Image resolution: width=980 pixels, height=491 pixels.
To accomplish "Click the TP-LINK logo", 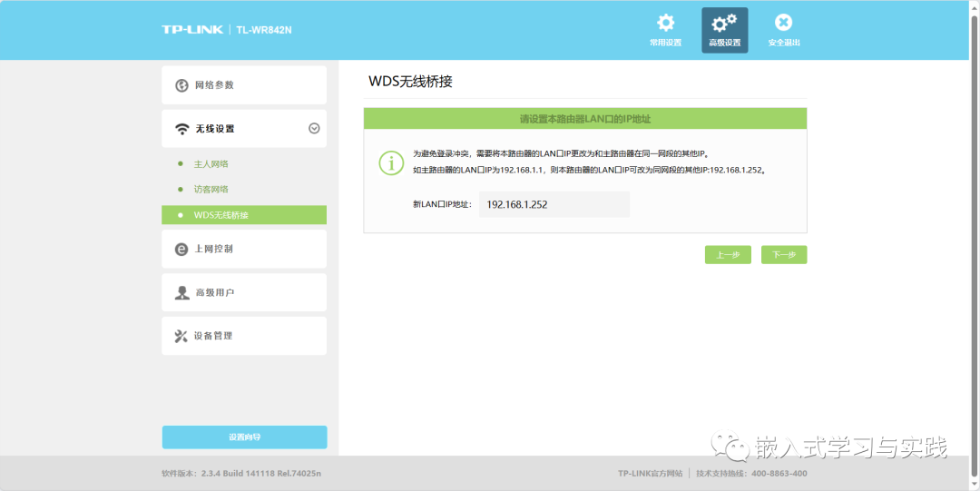I will tap(192, 29).
